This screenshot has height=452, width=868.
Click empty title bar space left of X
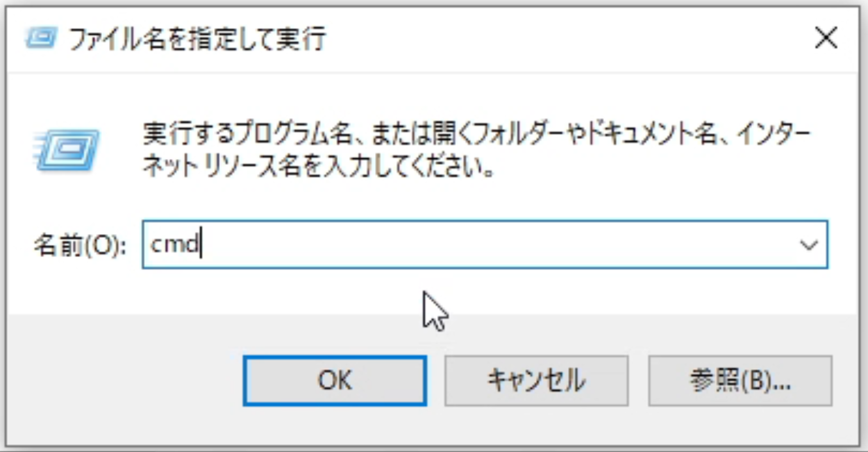coord(564,38)
